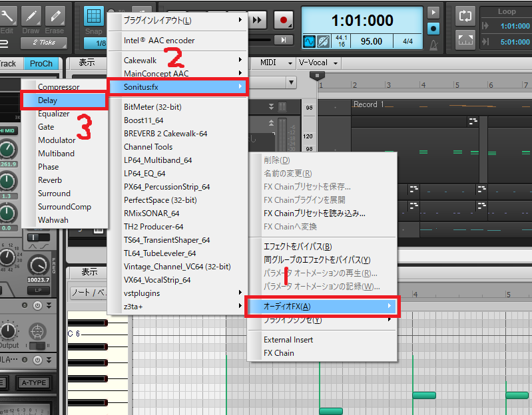Choose FX Chainプリセットを読み込み... entry
The height and width of the screenshot is (415, 532).
(322, 213)
